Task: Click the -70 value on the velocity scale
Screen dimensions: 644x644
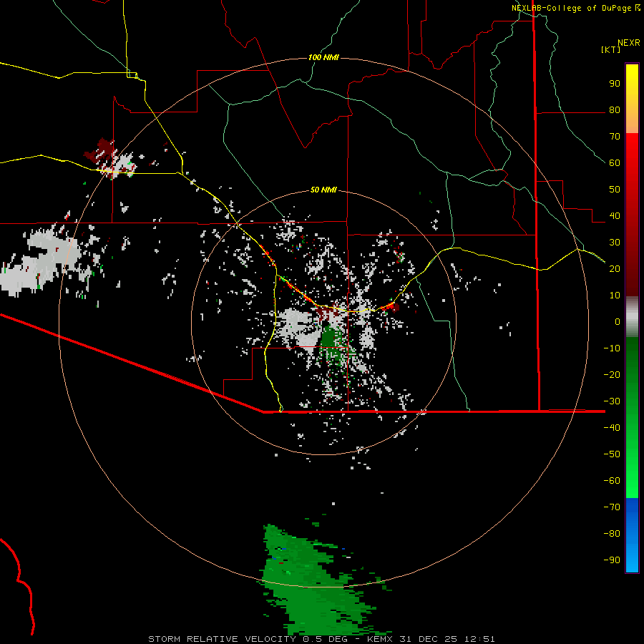Action: click(x=612, y=507)
